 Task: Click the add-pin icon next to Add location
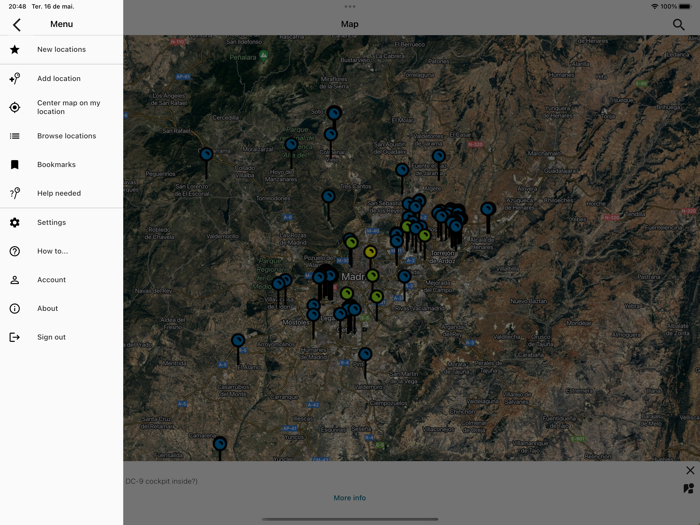pyautogui.click(x=15, y=79)
